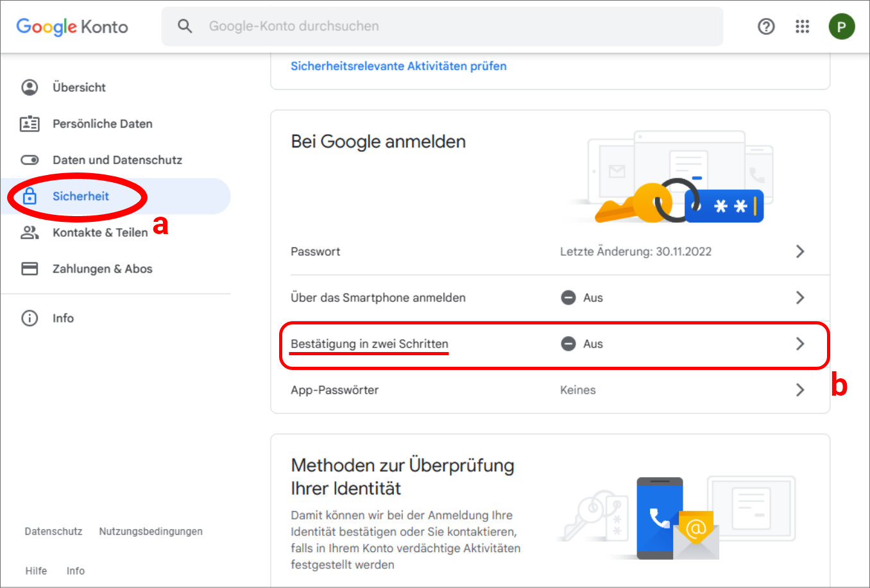870x588 pixels.
Task: Click the Übersicht person icon
Action: pos(30,87)
